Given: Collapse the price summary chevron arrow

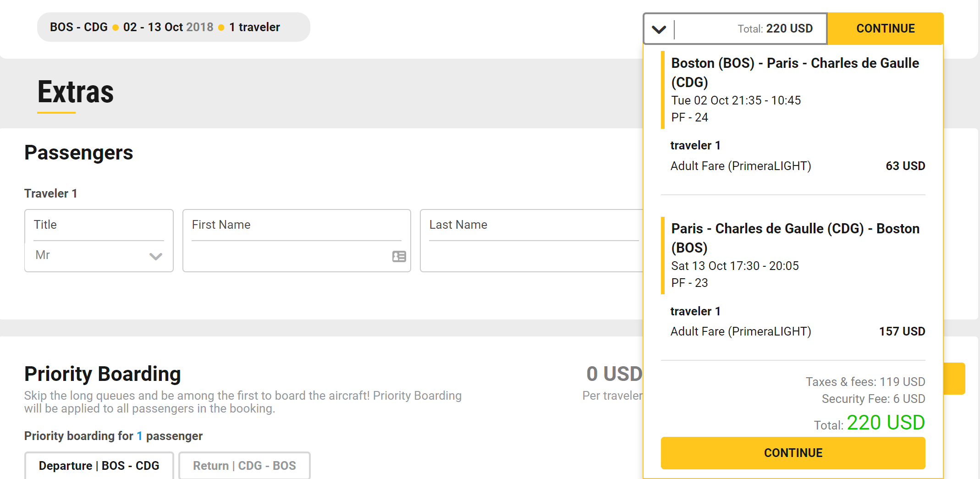Looking at the screenshot, I should [x=659, y=29].
